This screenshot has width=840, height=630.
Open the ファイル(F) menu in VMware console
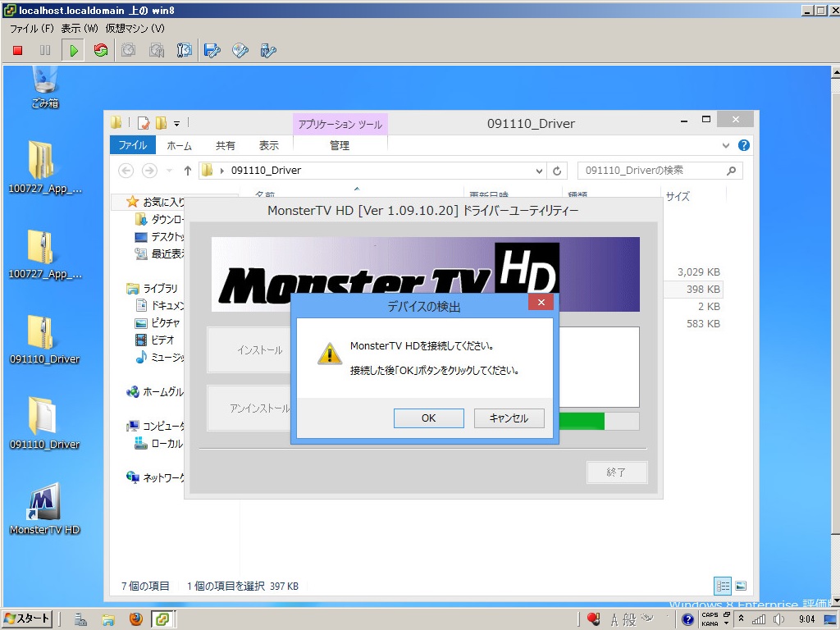[32, 29]
